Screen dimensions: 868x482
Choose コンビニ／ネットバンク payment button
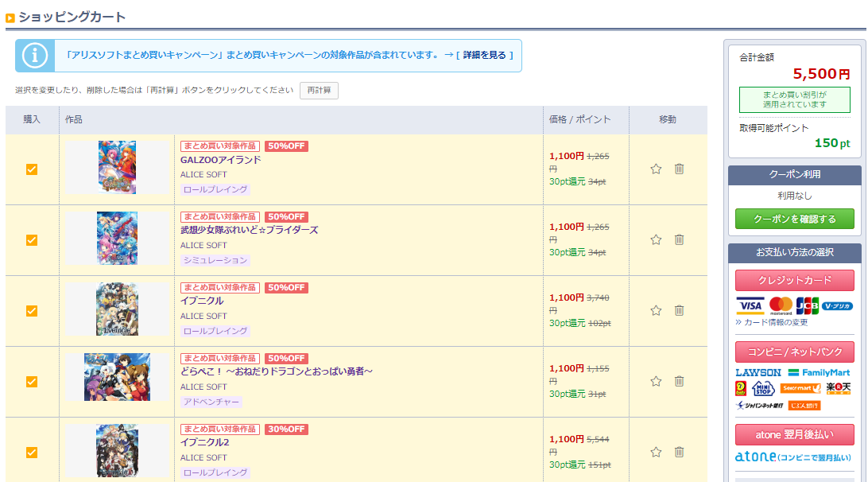[x=794, y=352]
